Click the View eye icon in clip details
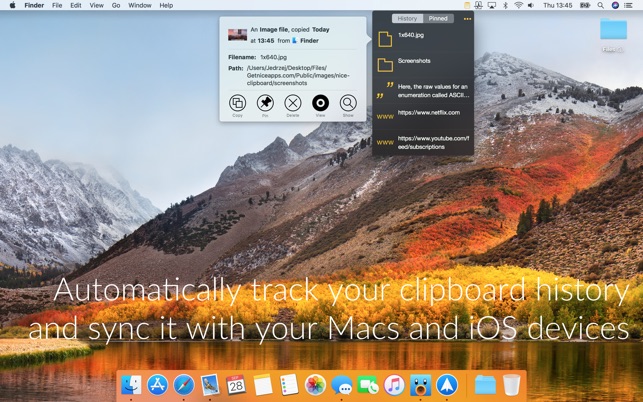The image size is (643, 402). tap(320, 103)
